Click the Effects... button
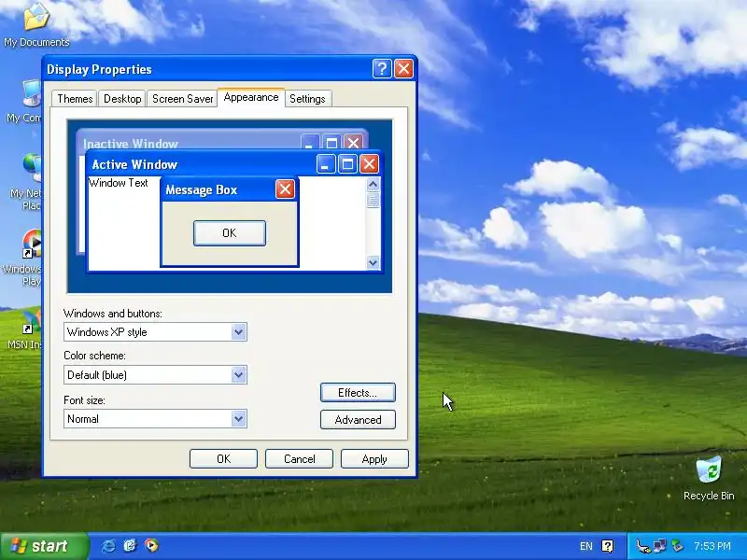The width and height of the screenshot is (747, 560). pos(358,392)
